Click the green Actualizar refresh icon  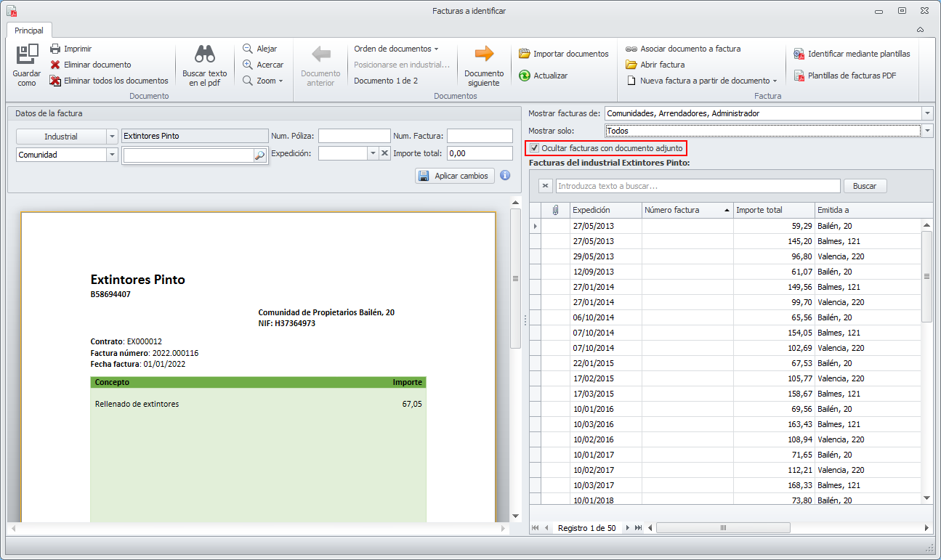(x=525, y=76)
